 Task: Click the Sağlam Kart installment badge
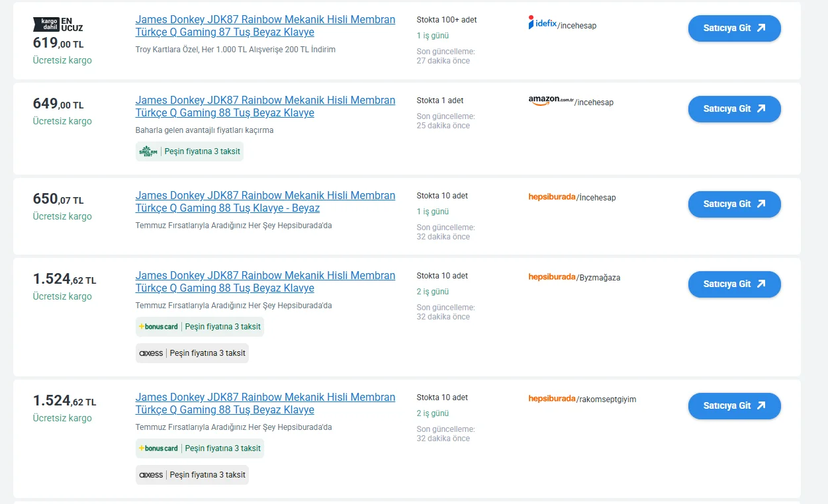pyautogui.click(x=189, y=151)
